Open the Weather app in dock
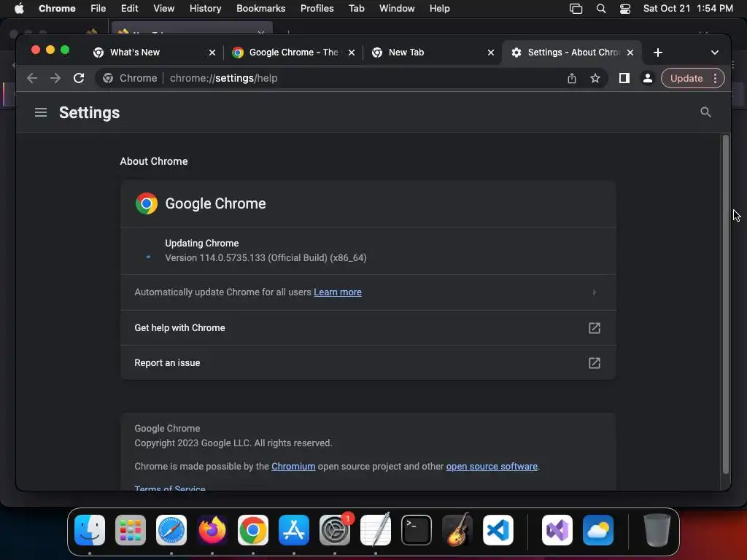Screen dimensions: 747x560 [x=598, y=530]
